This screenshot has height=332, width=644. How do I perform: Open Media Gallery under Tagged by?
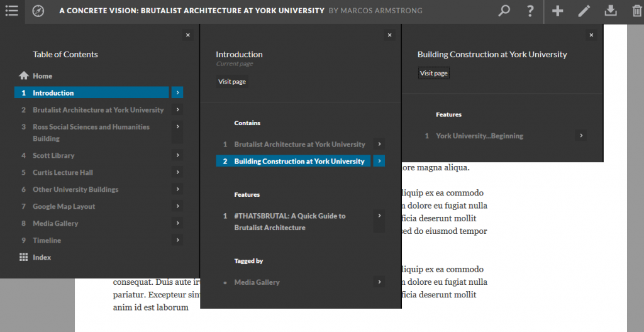pyautogui.click(x=257, y=282)
